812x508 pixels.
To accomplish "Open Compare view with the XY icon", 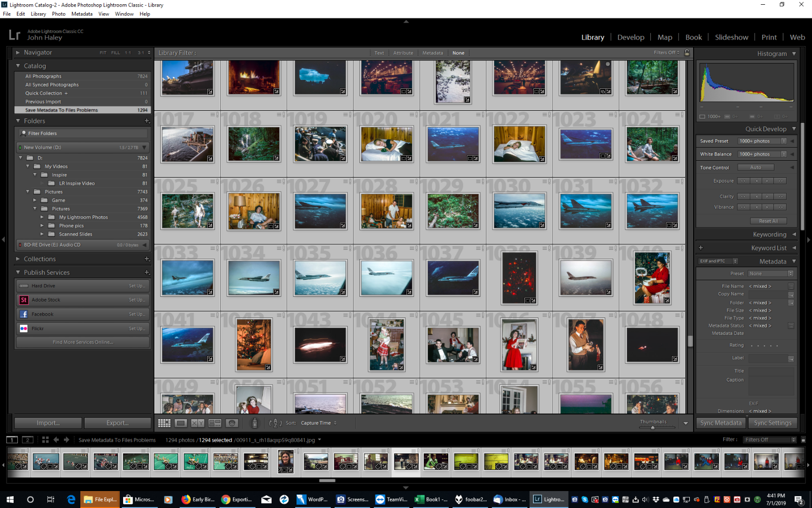I will coord(198,423).
